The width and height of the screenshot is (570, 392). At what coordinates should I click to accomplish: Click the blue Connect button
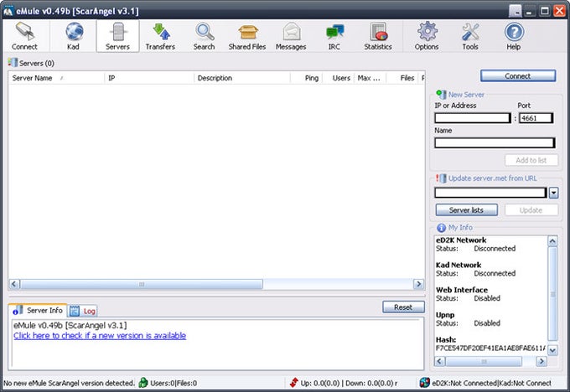(518, 76)
